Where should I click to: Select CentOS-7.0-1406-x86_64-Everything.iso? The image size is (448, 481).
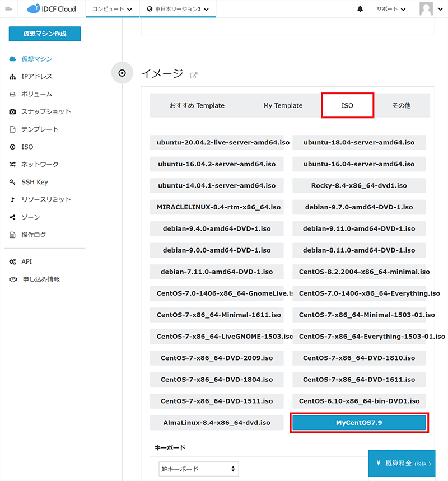pyautogui.click(x=359, y=293)
